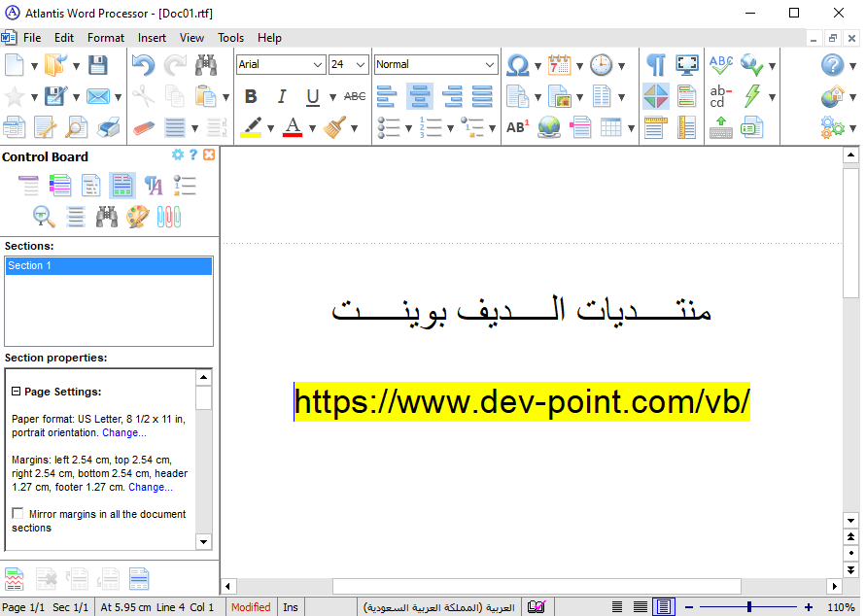The height and width of the screenshot is (616, 866).
Task: Click the spelling book icon in status bar
Action: coord(537,607)
